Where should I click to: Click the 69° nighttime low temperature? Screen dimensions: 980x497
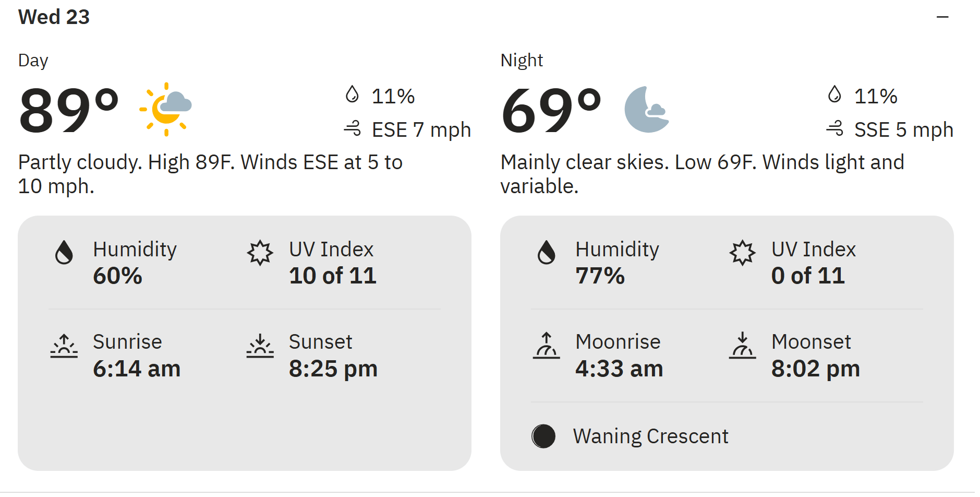pos(551,110)
